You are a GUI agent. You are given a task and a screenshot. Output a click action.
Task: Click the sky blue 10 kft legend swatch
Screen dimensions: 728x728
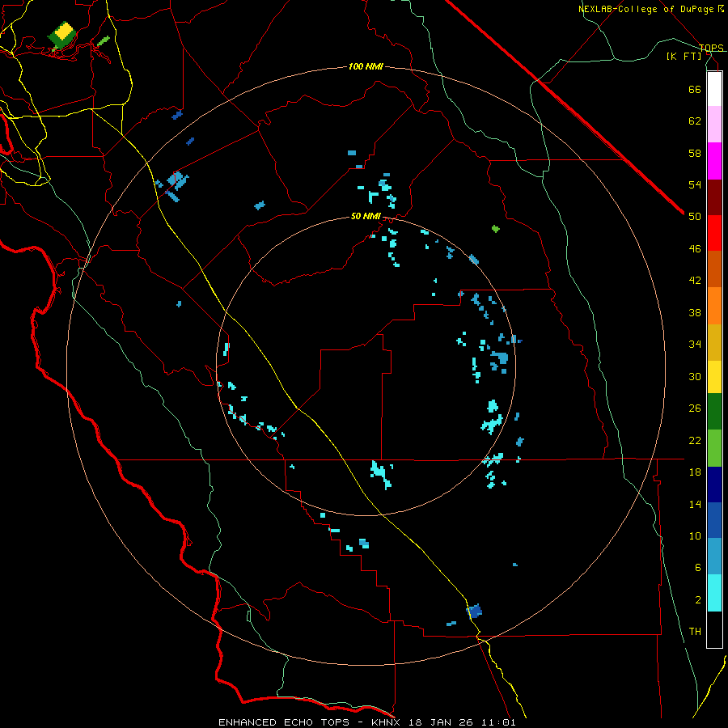[x=714, y=557]
